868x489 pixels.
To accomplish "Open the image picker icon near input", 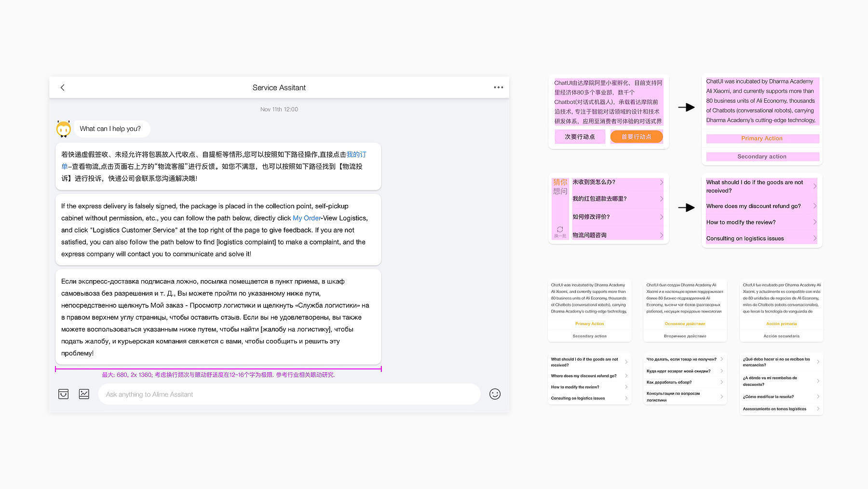I will coord(84,394).
